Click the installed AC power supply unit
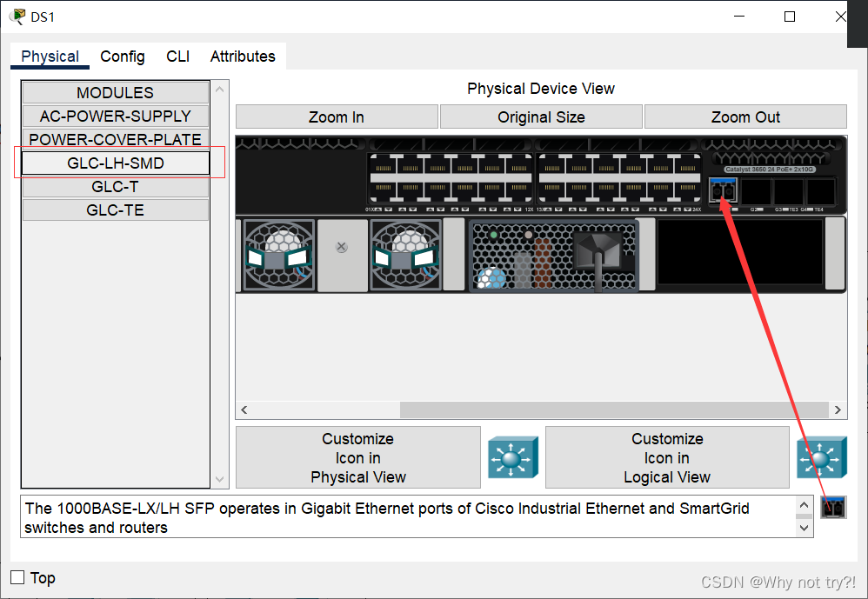Viewport: 868px width, 599px height. pos(553,255)
